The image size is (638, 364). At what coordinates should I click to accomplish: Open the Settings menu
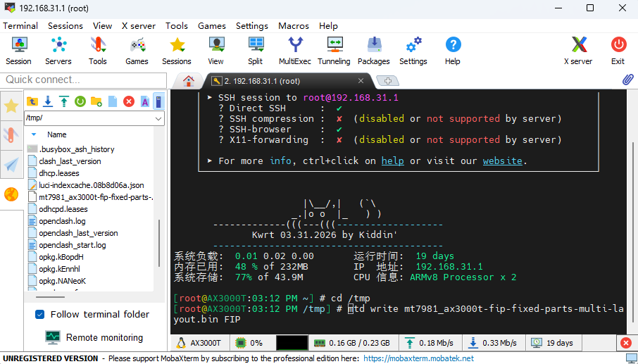pos(252,26)
